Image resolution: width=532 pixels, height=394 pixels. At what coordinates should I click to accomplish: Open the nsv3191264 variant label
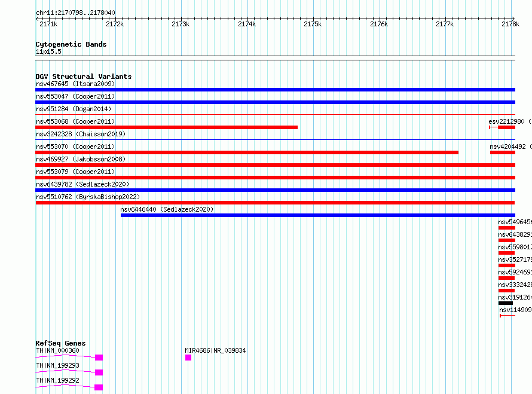pyautogui.click(x=515, y=297)
